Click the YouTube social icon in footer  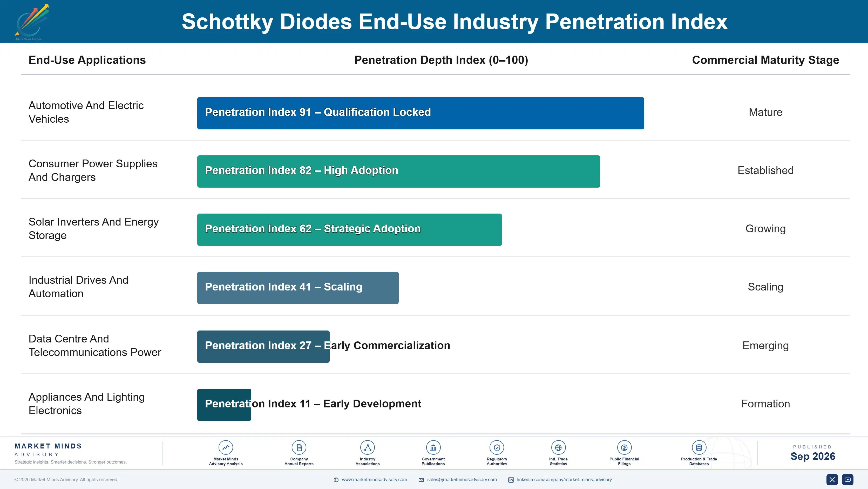pyautogui.click(x=848, y=480)
